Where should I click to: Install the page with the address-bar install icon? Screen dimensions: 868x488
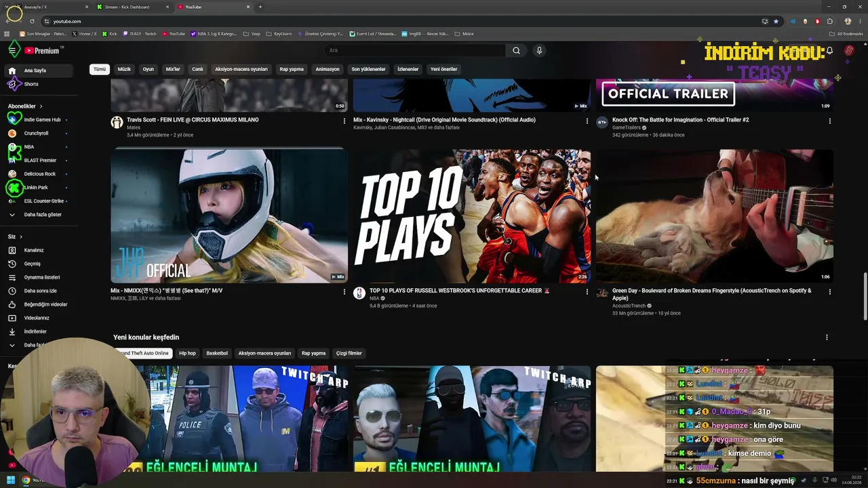pos(765,21)
